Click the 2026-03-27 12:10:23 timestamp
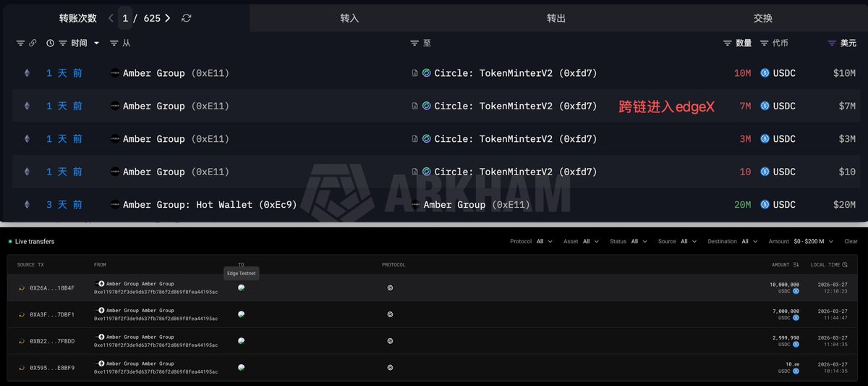This screenshot has width=868, height=386. [x=834, y=288]
